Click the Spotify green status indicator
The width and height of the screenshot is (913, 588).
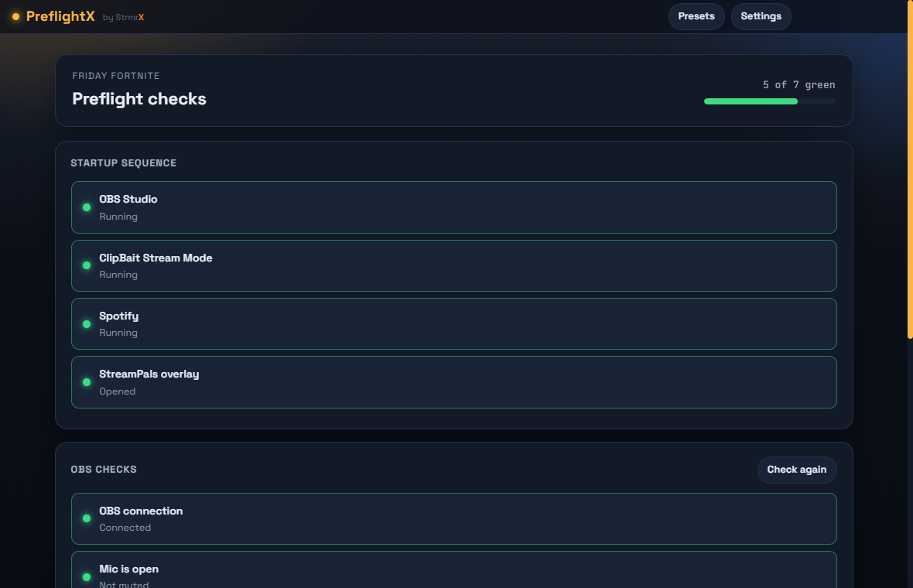[87, 324]
